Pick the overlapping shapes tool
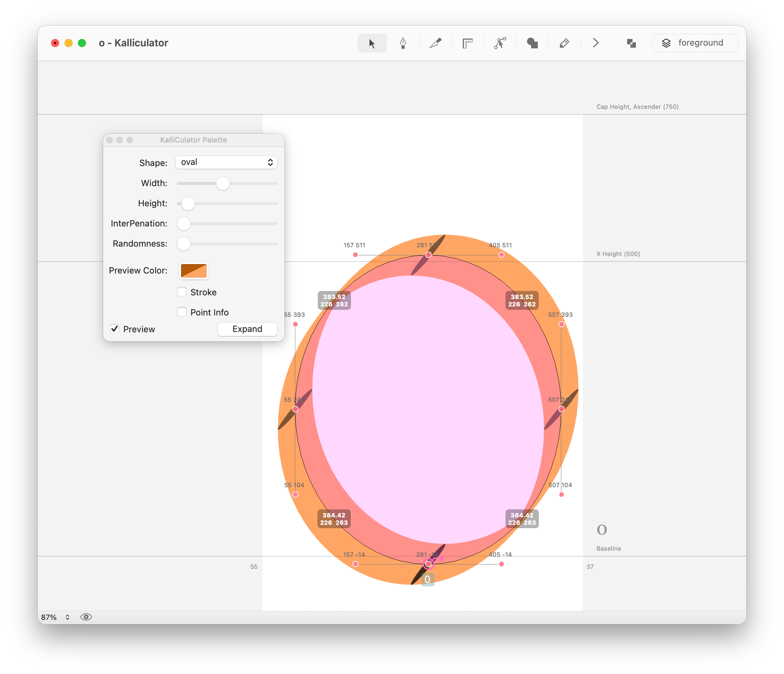Screen dimensions: 784x674 click(x=532, y=43)
